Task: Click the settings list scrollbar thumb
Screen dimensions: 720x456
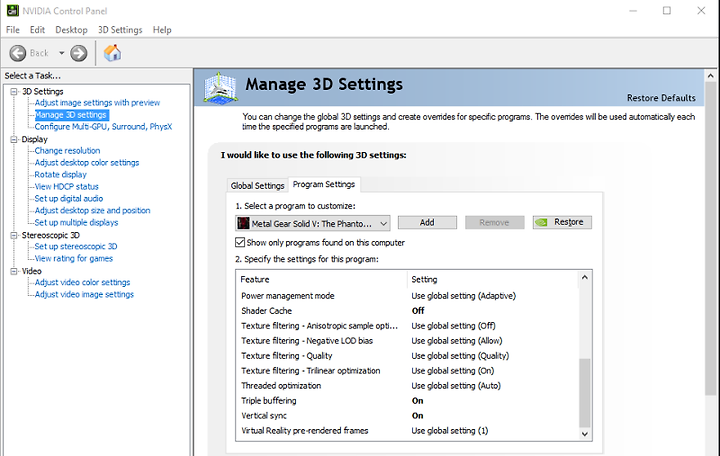Action: point(585,393)
